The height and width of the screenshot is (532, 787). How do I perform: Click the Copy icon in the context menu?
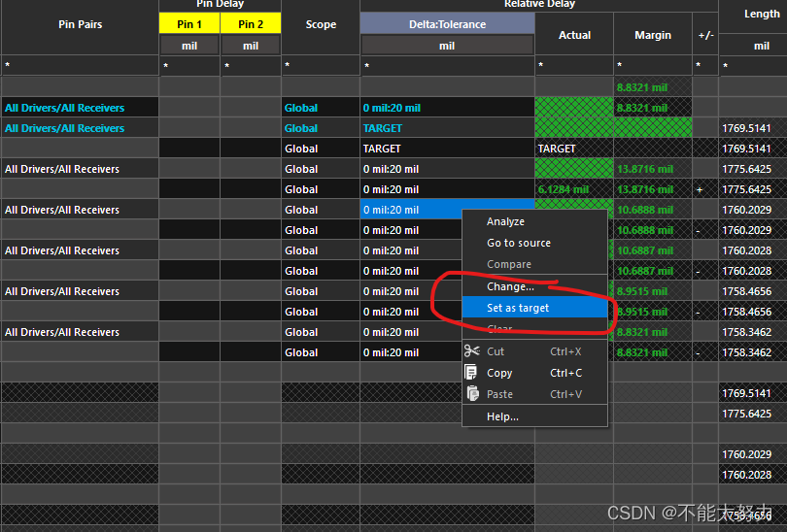click(x=471, y=373)
